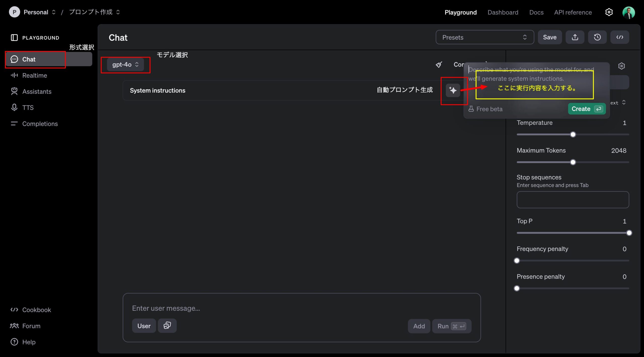Image resolution: width=644 pixels, height=357 pixels.
Task: Open the gpt-4o model selector
Action: 125,65
